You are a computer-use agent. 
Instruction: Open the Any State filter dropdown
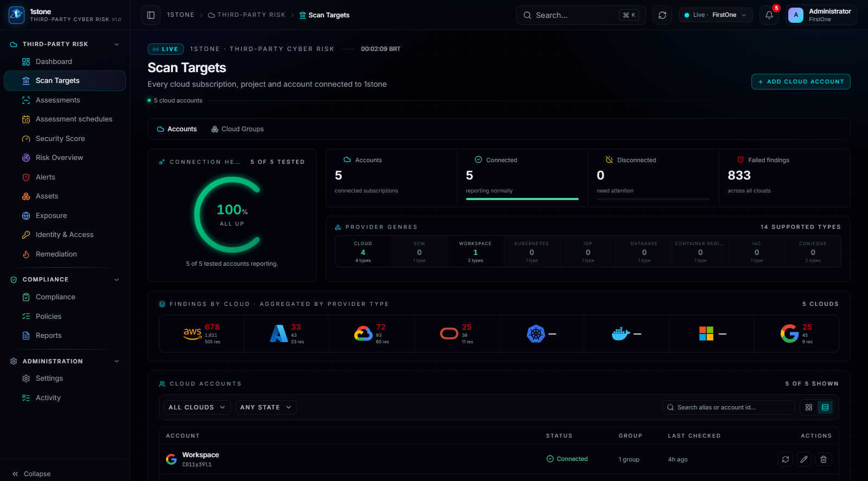coord(266,407)
